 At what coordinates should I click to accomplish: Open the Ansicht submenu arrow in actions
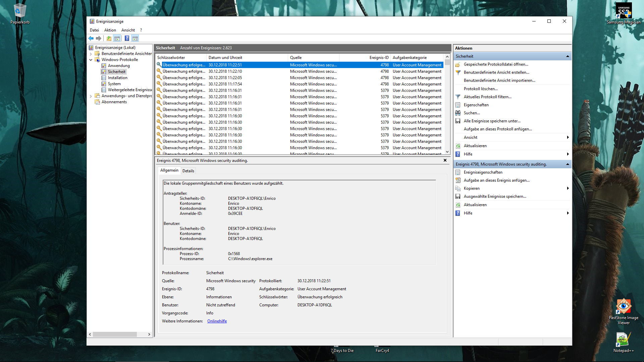pyautogui.click(x=568, y=137)
